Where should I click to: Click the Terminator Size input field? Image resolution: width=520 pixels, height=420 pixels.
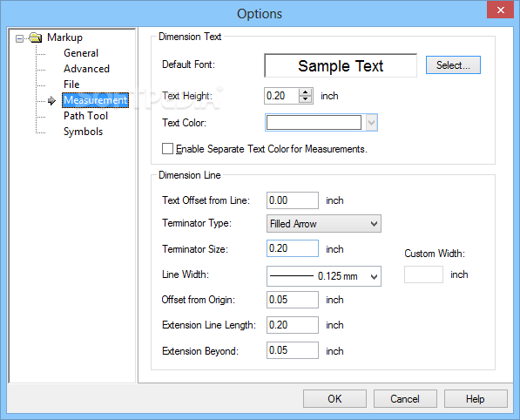[293, 248]
